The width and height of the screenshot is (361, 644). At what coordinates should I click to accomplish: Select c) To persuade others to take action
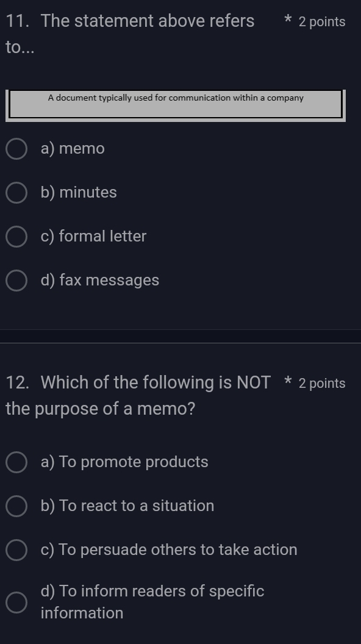(15, 549)
